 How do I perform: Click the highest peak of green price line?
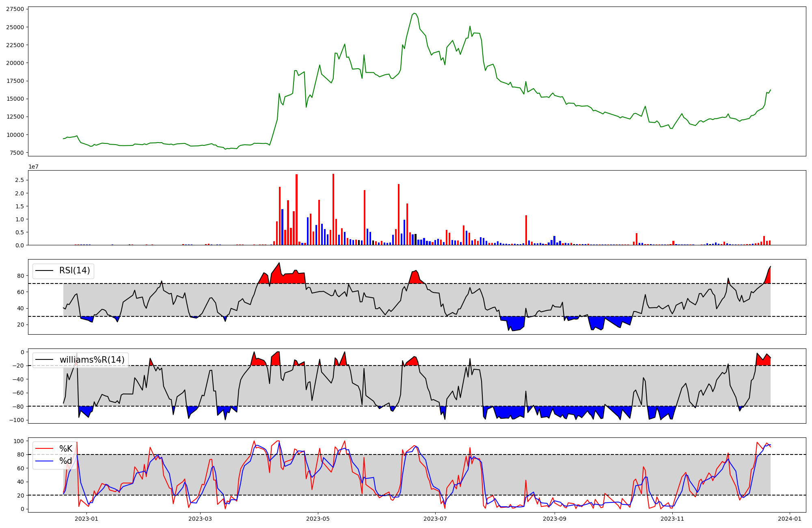pyautogui.click(x=414, y=13)
